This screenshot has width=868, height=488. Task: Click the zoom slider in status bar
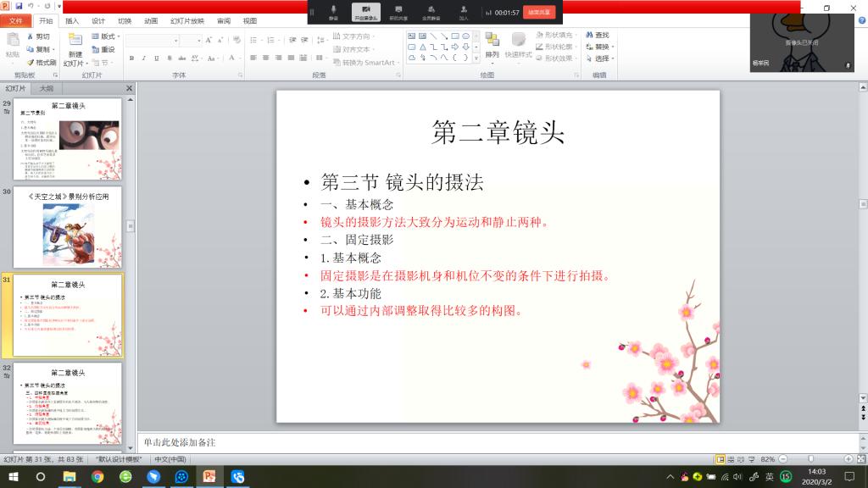pos(810,459)
